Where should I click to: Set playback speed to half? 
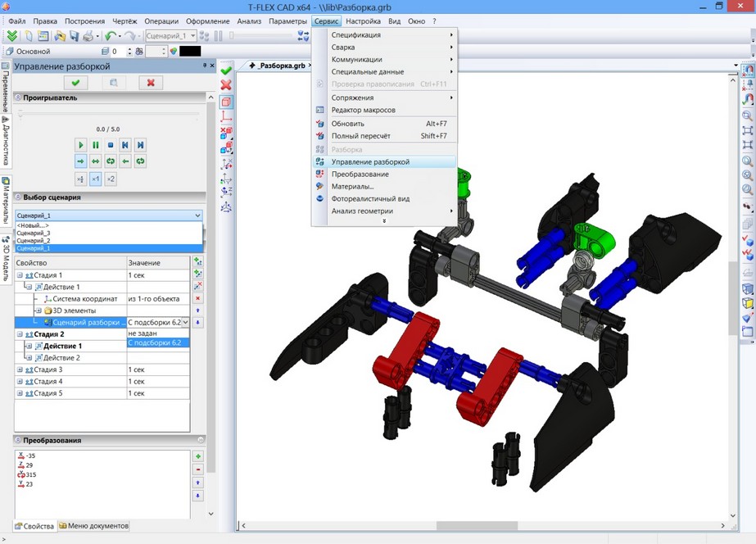tap(81, 179)
